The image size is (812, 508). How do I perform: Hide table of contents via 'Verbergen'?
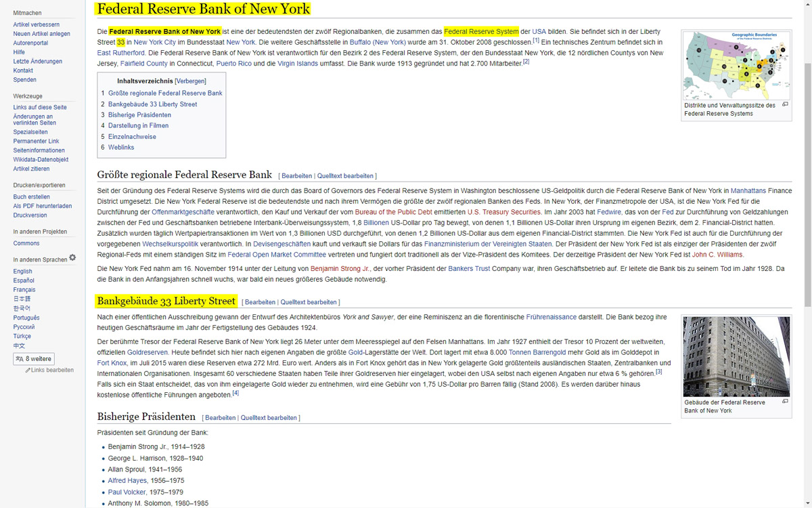(191, 81)
